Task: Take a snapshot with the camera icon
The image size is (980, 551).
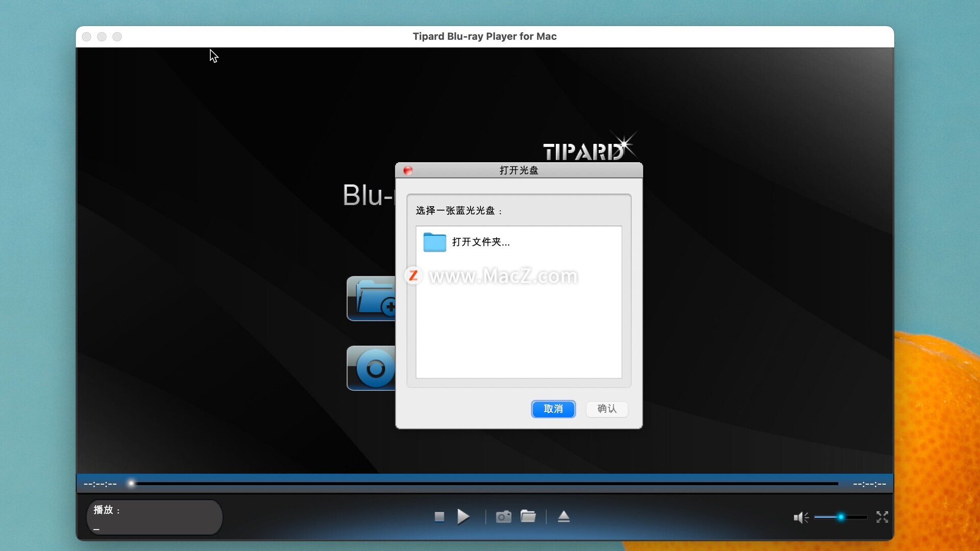Action: pyautogui.click(x=503, y=517)
